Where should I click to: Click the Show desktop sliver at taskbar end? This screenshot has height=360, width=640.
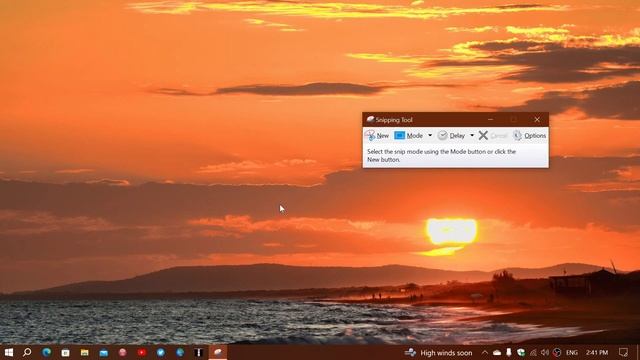point(638,352)
